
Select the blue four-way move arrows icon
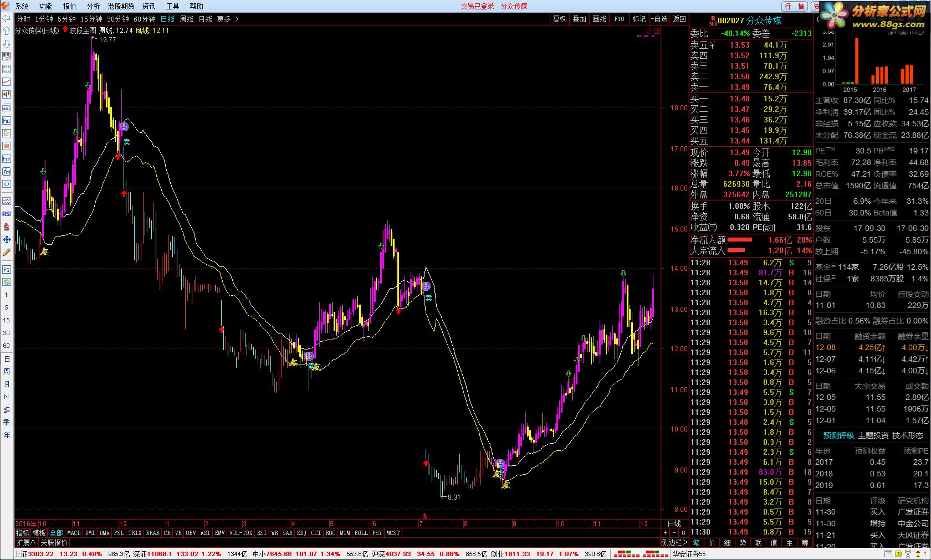7,239
